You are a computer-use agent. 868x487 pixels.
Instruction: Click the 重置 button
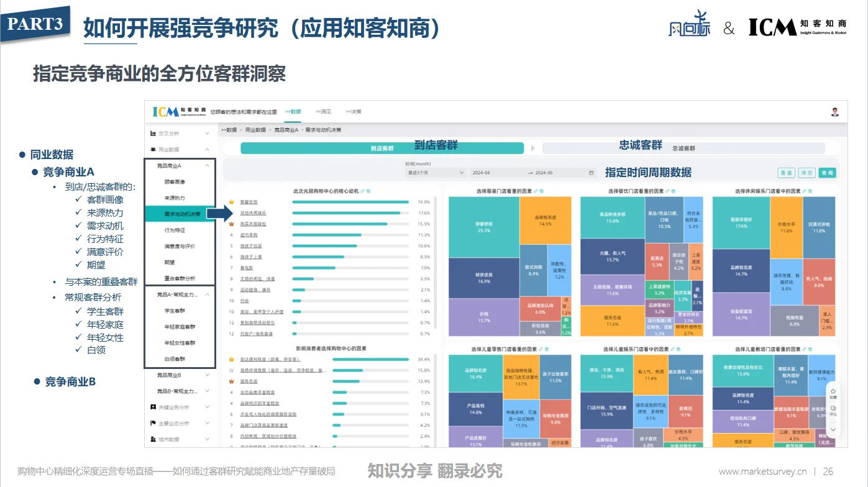click(786, 173)
